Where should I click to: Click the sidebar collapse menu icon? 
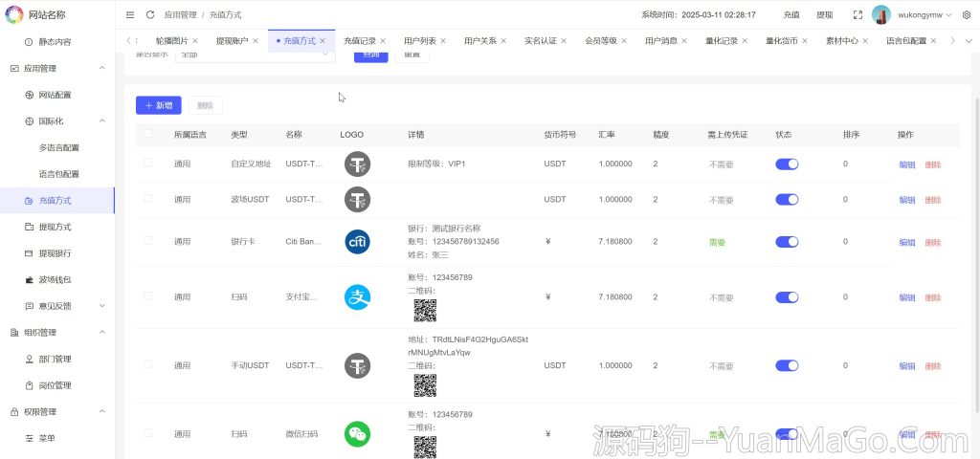130,15
